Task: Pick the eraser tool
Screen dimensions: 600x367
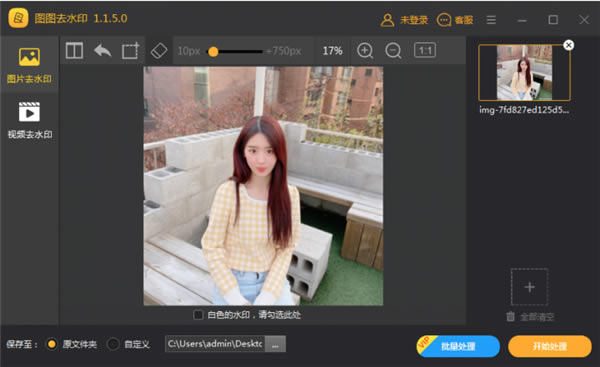Action: (159, 51)
